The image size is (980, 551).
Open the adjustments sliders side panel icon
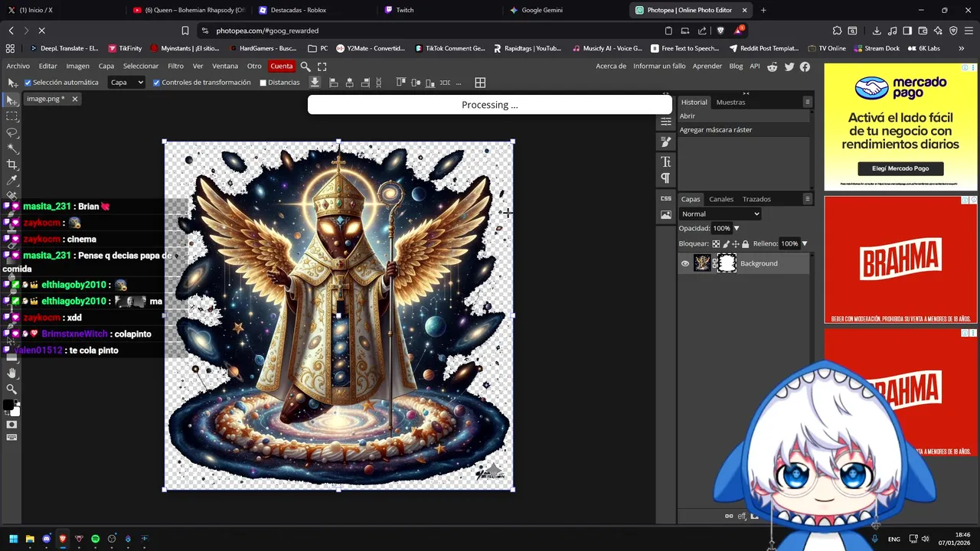[665, 122]
